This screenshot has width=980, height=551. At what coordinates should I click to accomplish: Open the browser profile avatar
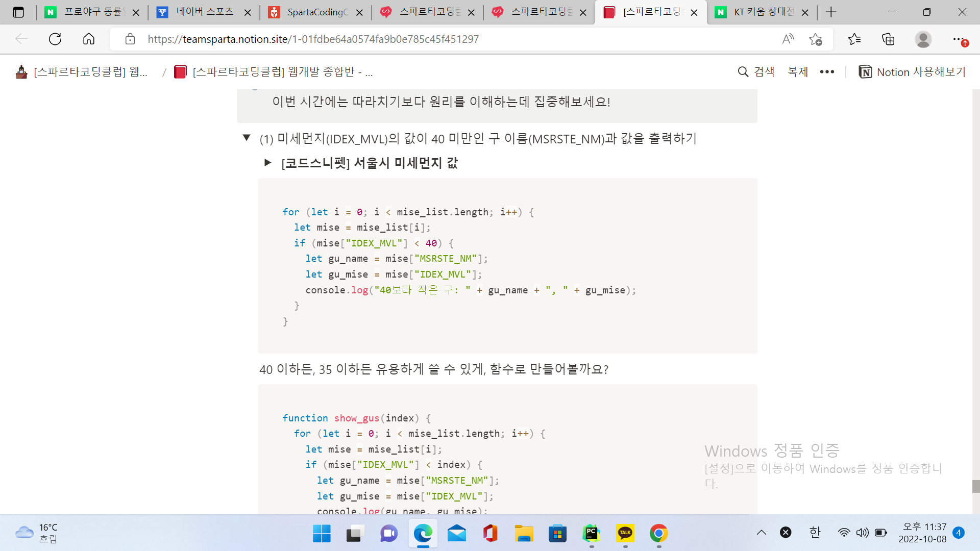click(x=923, y=39)
